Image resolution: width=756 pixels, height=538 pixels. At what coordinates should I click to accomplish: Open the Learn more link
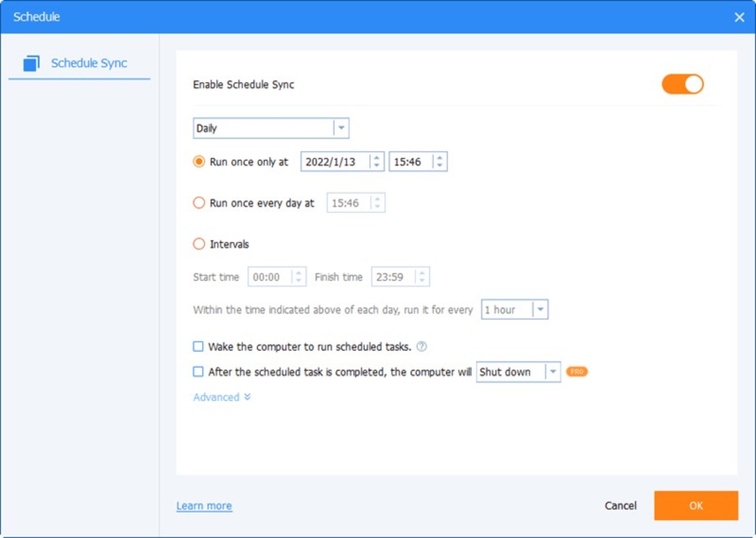pyautogui.click(x=204, y=506)
